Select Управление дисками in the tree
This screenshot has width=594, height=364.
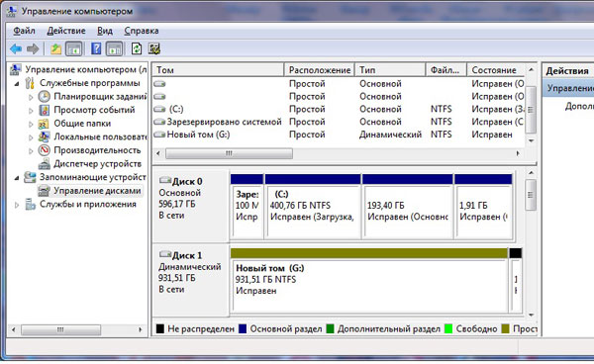97,191
